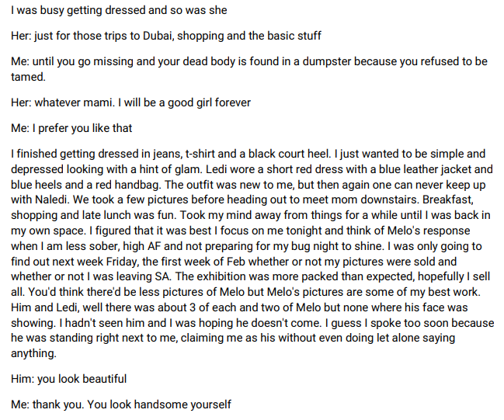Click the line "Her: whatever mami"
The width and height of the screenshot is (504, 420).
click(64, 102)
